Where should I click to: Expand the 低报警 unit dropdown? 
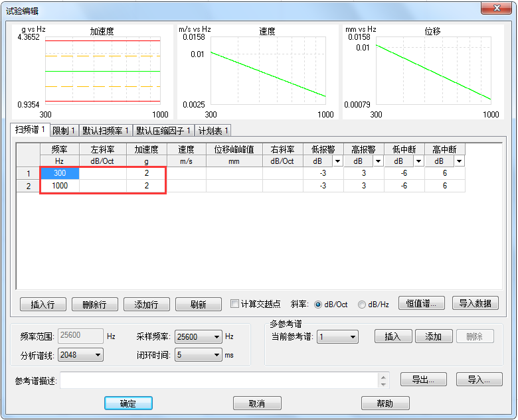tap(337, 161)
